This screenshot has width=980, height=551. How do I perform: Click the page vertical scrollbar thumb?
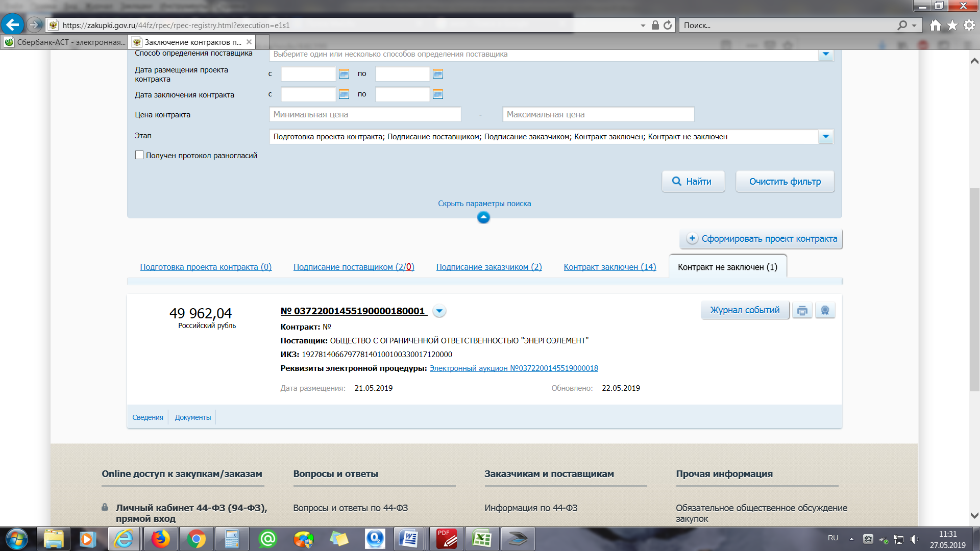click(x=974, y=290)
